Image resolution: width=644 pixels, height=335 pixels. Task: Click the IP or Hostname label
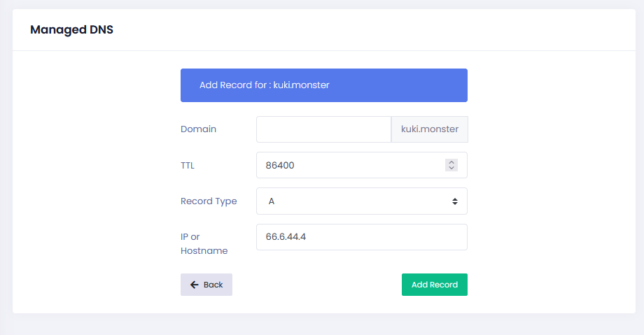(204, 243)
